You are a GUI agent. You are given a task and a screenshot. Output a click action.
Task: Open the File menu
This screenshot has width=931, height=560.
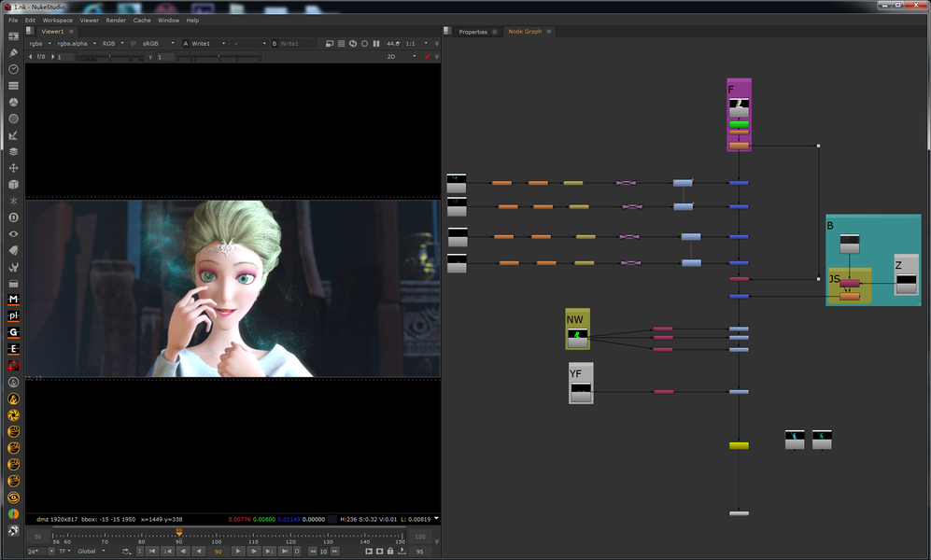tap(13, 21)
